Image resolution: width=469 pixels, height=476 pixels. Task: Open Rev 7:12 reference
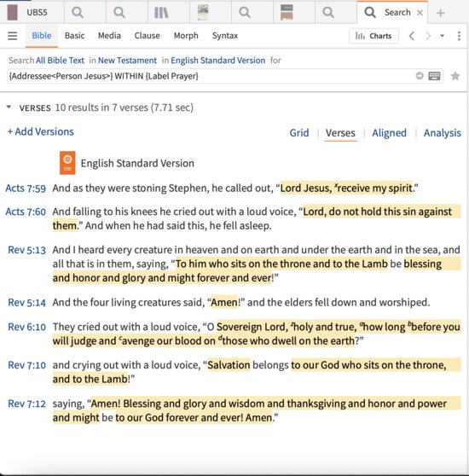[x=26, y=403]
